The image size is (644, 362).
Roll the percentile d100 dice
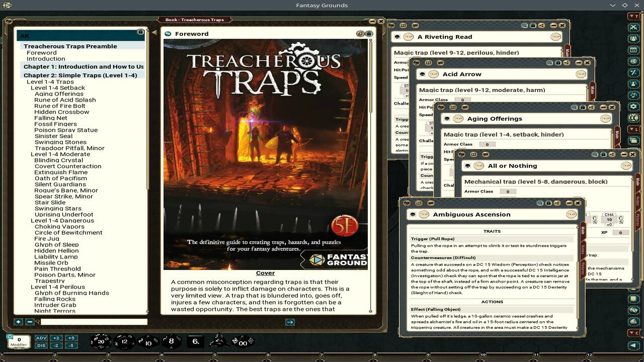[x=242, y=341]
